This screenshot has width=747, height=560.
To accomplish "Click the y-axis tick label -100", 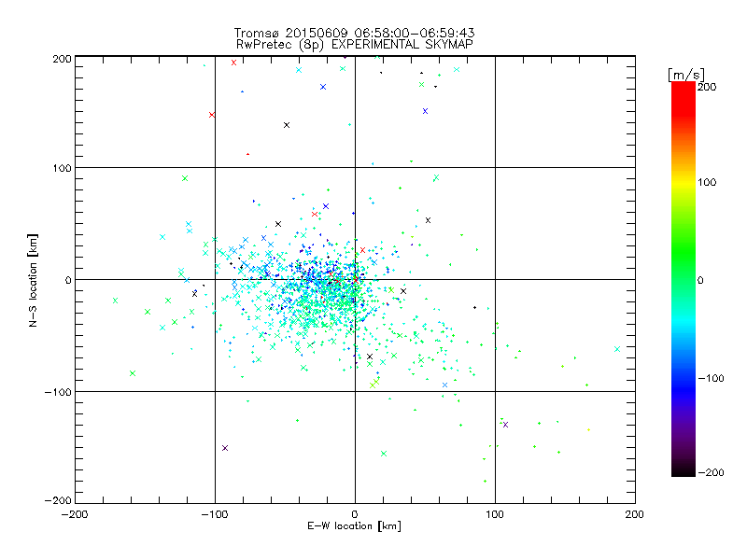I will (x=58, y=392).
